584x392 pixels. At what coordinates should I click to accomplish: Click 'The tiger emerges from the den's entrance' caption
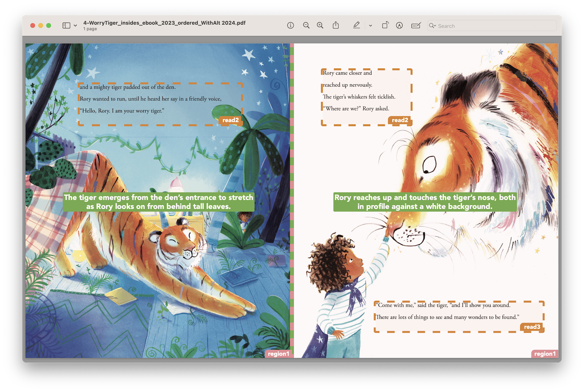(x=158, y=202)
